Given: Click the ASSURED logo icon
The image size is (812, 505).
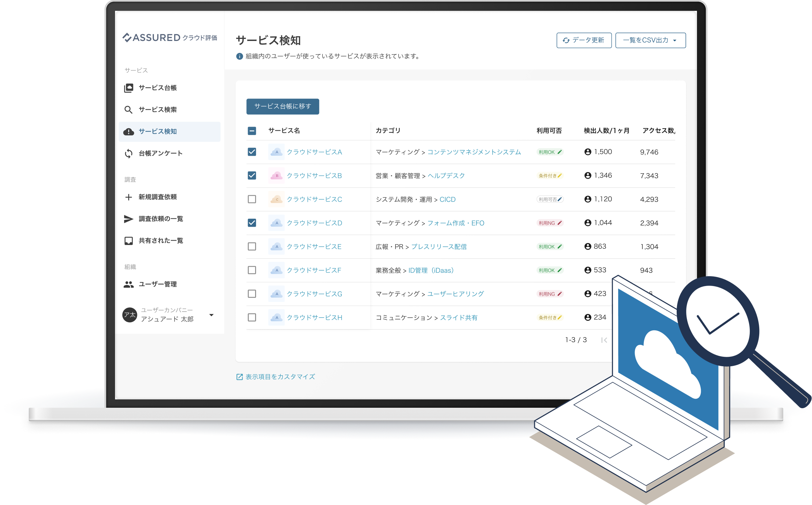Looking at the screenshot, I should 127,37.
